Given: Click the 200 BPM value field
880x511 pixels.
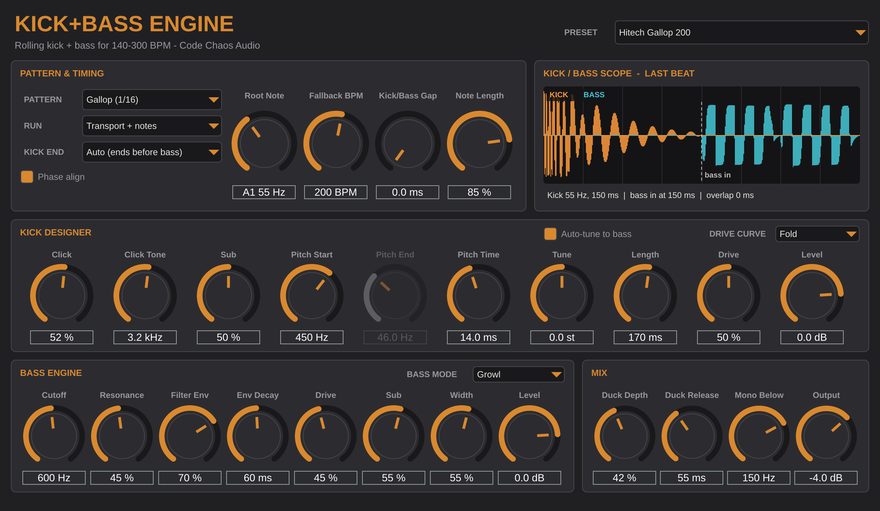Looking at the screenshot, I should [336, 192].
